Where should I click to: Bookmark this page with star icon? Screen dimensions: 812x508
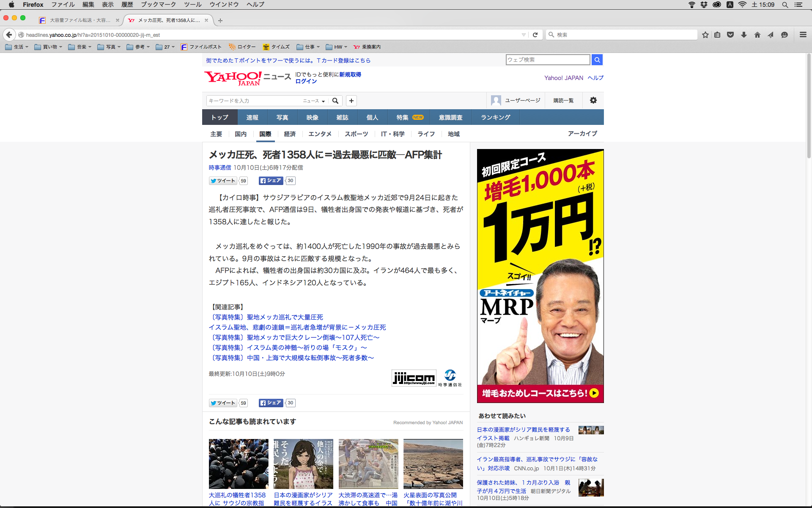click(x=705, y=35)
